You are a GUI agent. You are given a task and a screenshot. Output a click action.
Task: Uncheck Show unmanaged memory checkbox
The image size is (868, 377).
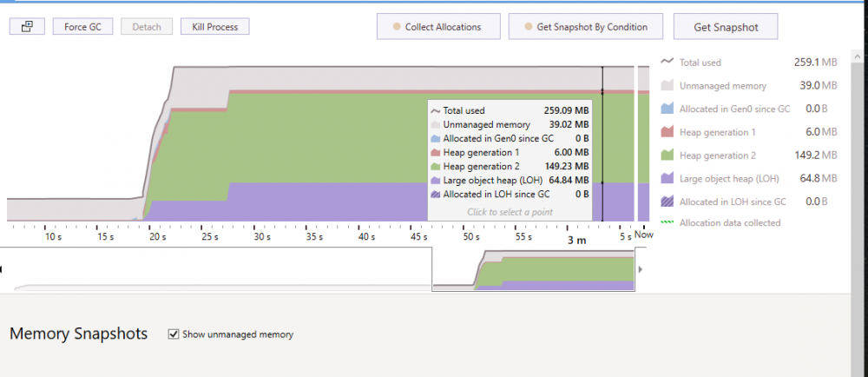pyautogui.click(x=174, y=334)
